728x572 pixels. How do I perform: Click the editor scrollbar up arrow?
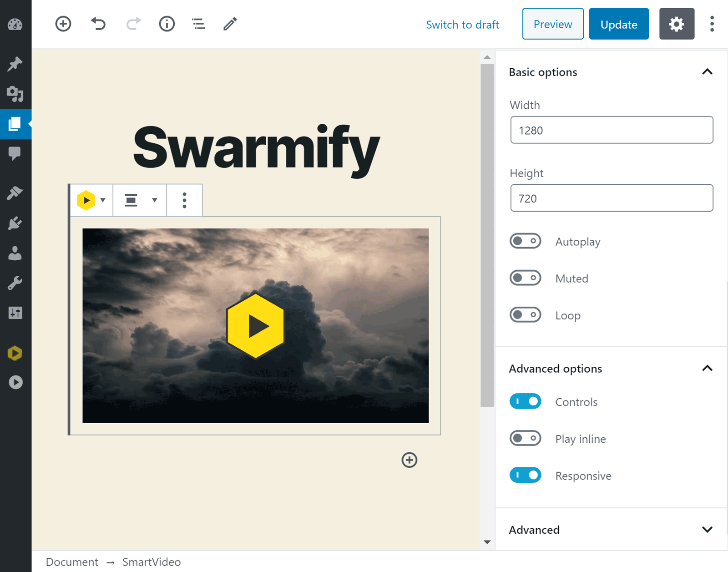[487, 57]
